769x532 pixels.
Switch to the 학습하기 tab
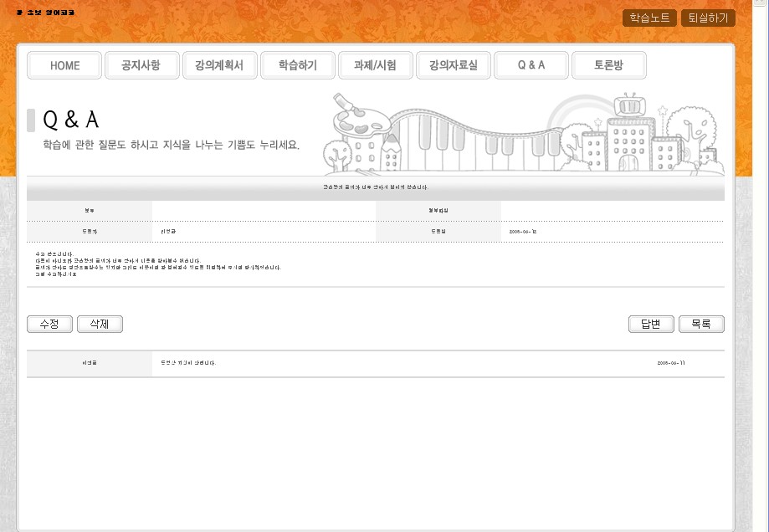click(297, 65)
